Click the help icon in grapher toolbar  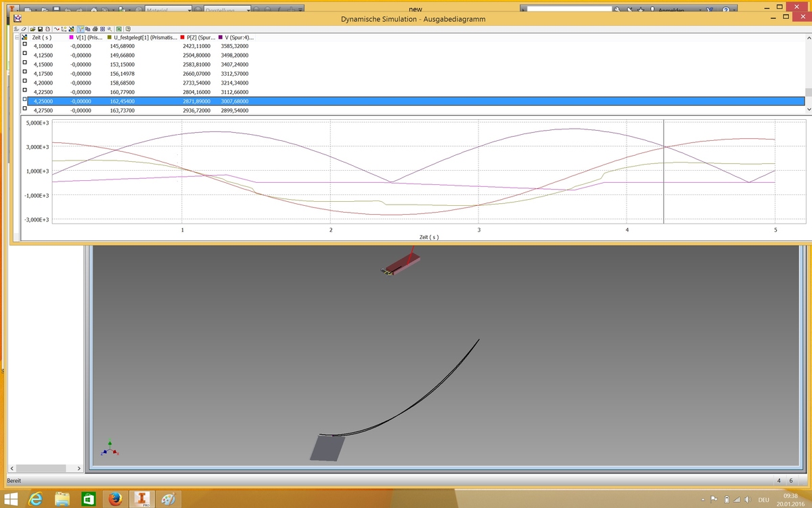click(128, 29)
